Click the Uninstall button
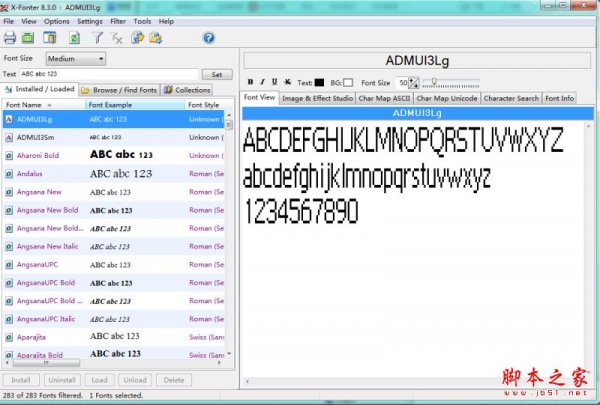Viewport: 600px width, 405px height. (62, 380)
